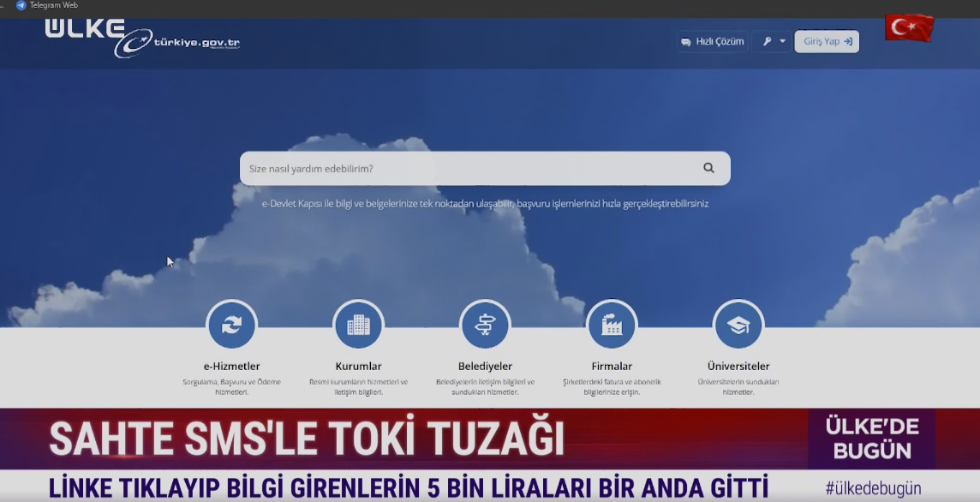980x502 pixels.
Task: Click the #ülkedebugün hashtag
Action: (x=872, y=488)
